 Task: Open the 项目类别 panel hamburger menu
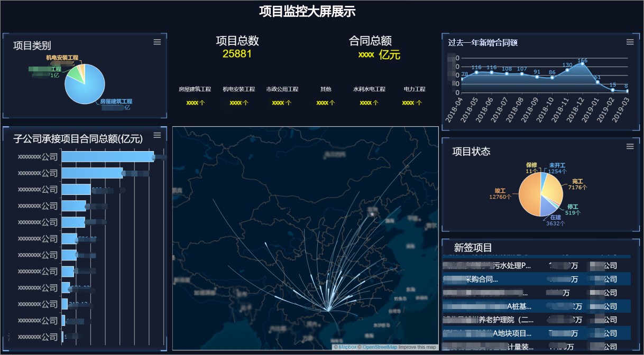157,42
